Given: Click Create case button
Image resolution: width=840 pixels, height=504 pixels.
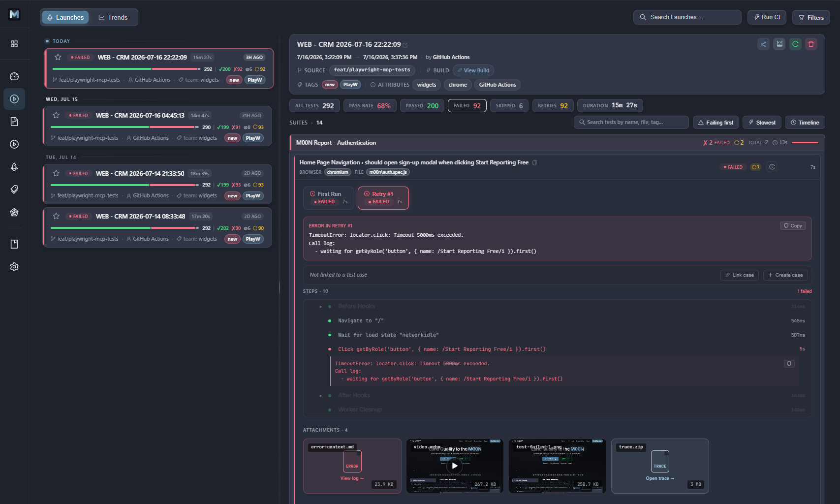Looking at the screenshot, I should pos(785,275).
